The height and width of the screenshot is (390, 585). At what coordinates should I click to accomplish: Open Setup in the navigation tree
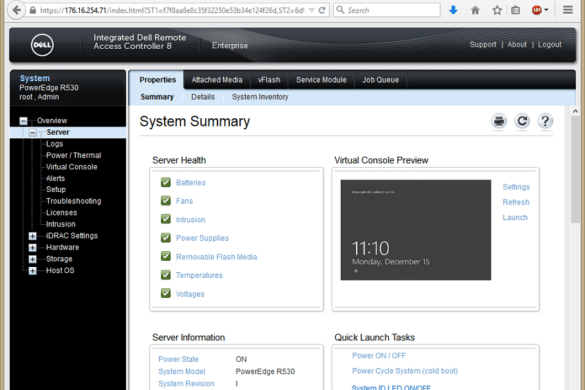coord(56,190)
